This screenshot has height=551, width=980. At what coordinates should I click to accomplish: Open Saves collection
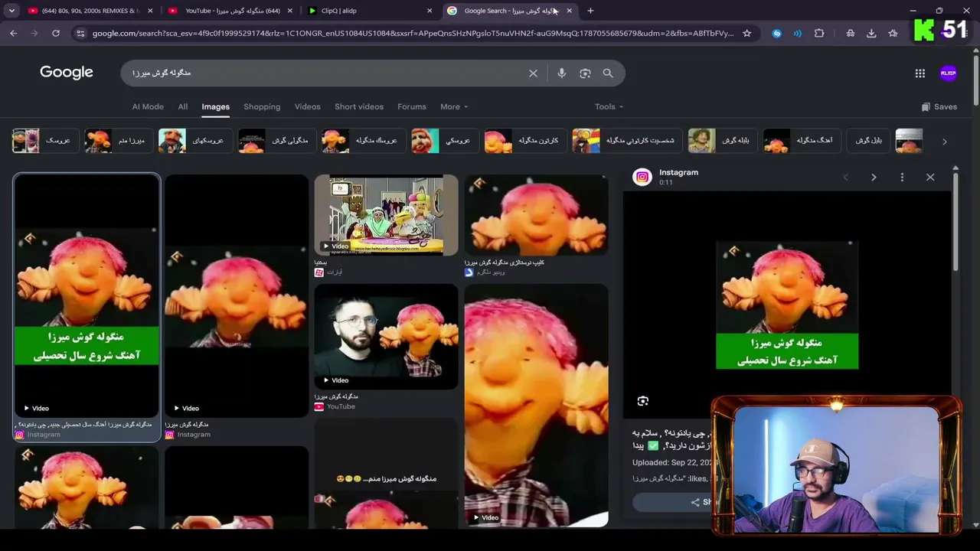939,106
